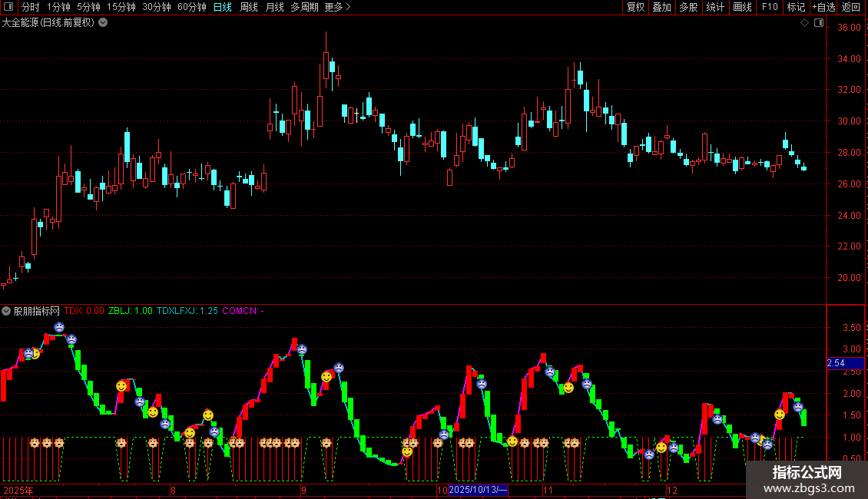Click TDX: 0.00 indicator value
Viewport: 868px width, 499px height.
(x=84, y=311)
